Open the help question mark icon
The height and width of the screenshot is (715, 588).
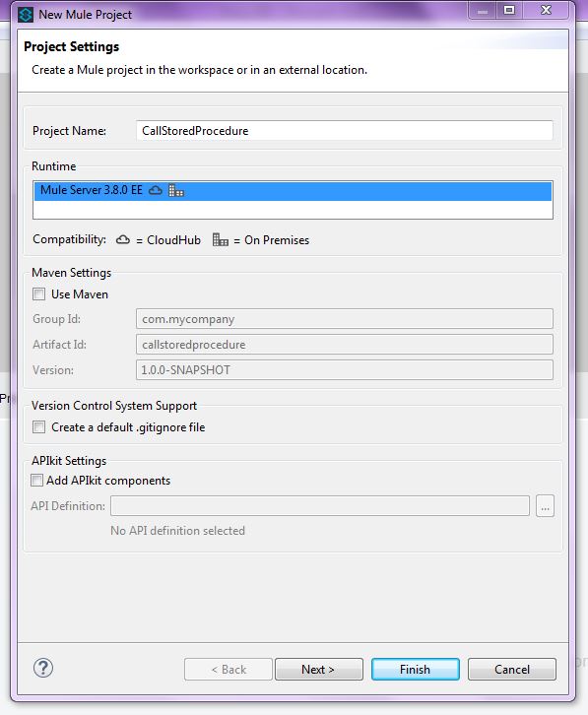[43, 668]
